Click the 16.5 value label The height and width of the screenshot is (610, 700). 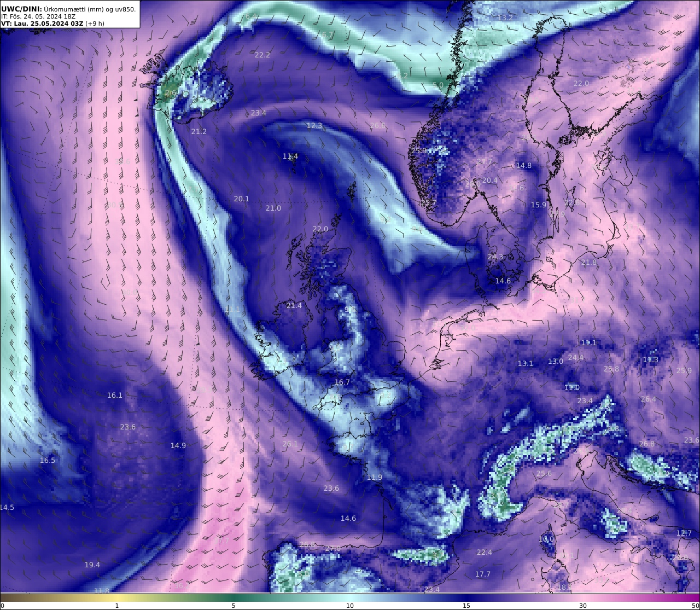(x=48, y=461)
